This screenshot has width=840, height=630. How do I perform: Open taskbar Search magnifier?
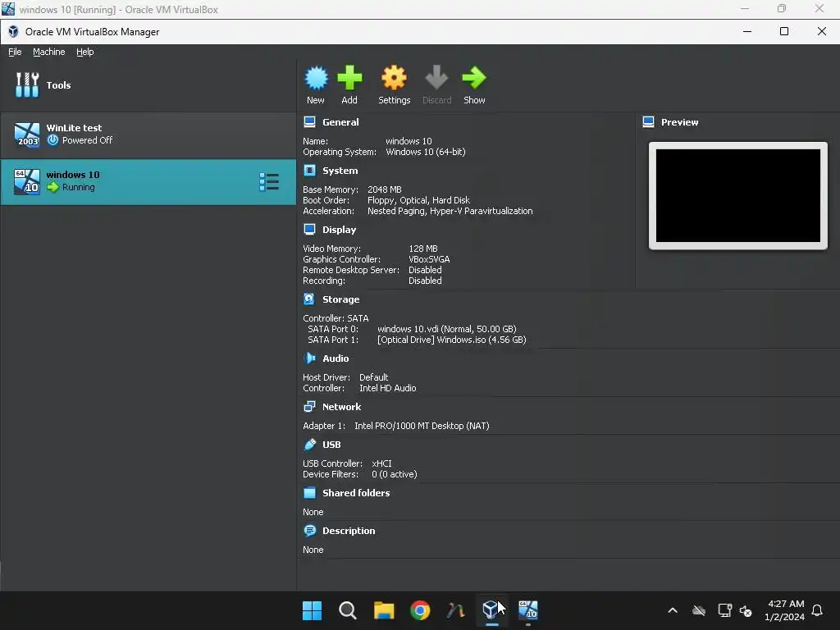coord(348,610)
